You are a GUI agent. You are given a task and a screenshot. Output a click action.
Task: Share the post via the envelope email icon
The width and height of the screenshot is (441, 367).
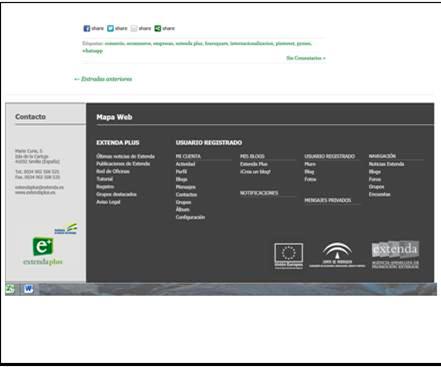tap(134, 29)
